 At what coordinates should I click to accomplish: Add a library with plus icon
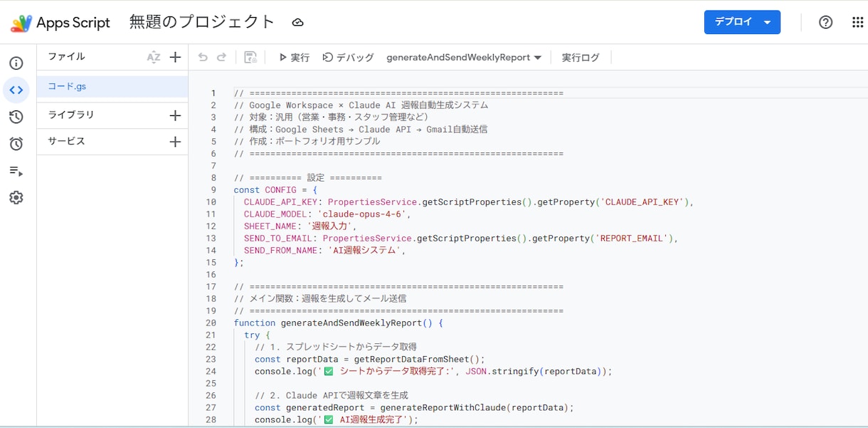176,115
